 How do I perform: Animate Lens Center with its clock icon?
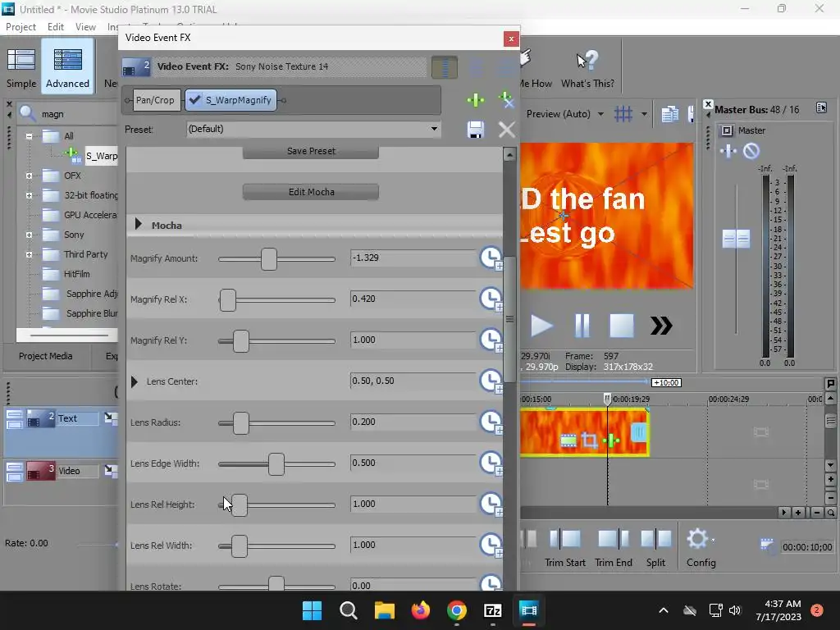[491, 381]
